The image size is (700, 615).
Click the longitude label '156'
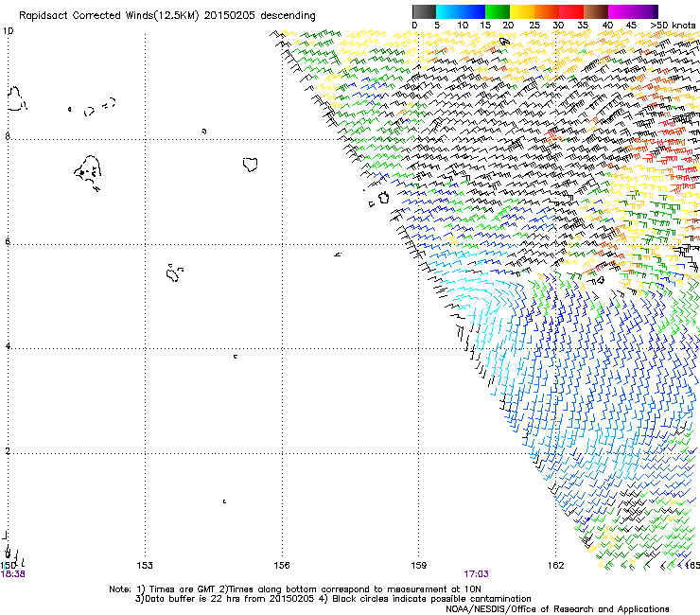click(x=282, y=566)
